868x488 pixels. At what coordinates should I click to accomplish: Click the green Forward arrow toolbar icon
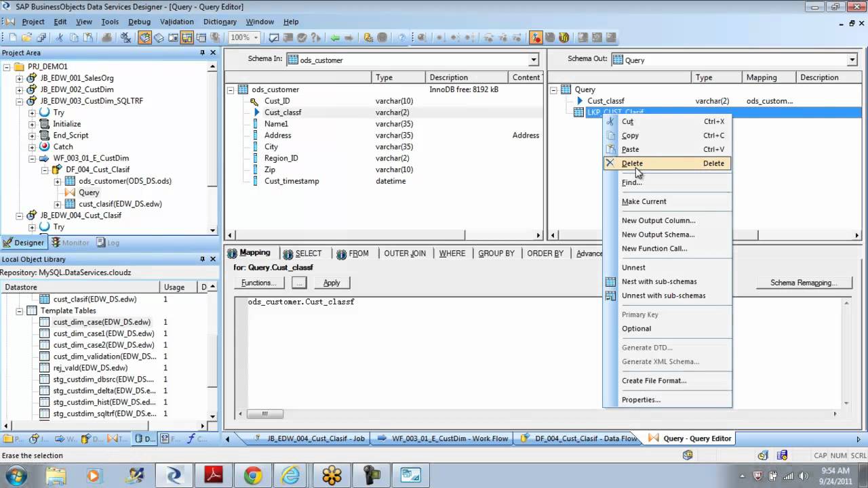tap(349, 38)
